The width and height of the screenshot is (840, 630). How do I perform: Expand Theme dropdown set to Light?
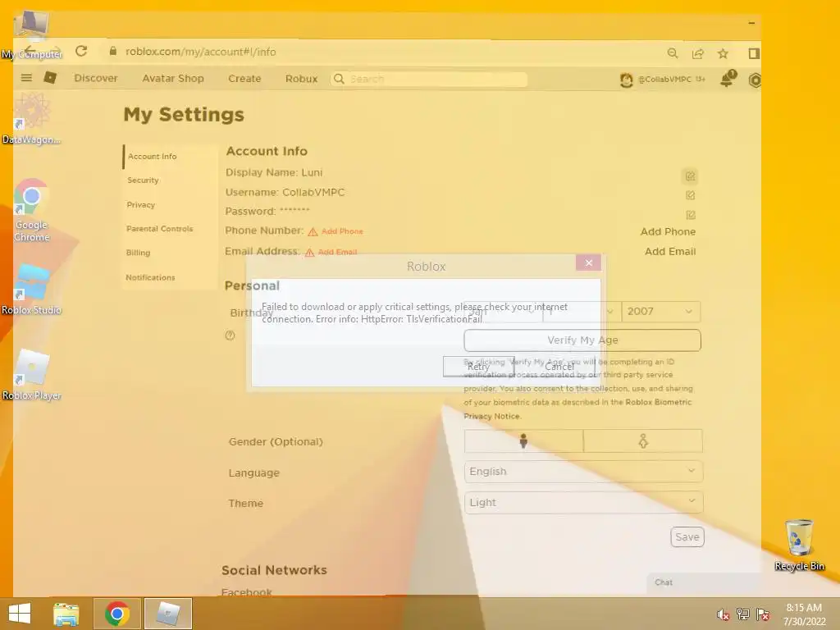point(583,503)
